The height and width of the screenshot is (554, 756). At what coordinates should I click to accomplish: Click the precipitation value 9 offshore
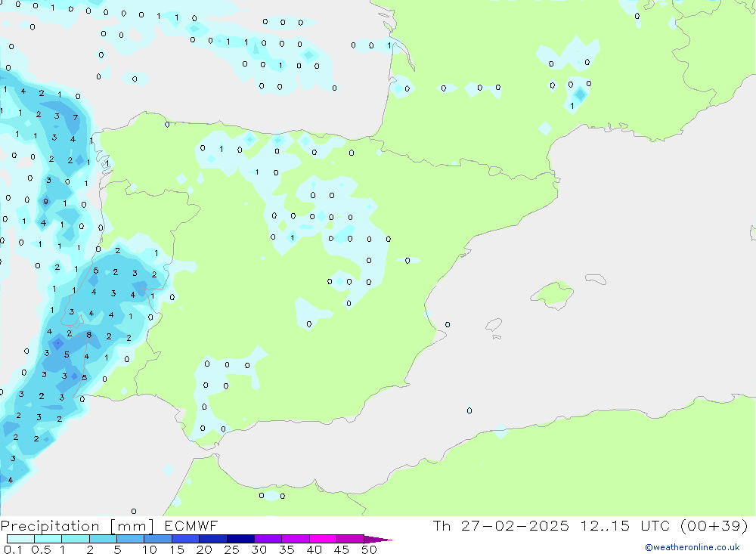click(x=46, y=202)
